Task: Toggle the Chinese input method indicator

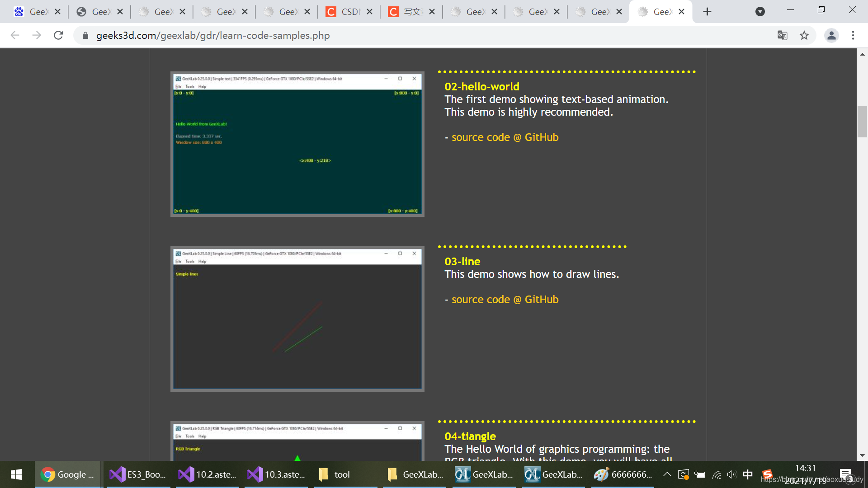Action: (748, 474)
